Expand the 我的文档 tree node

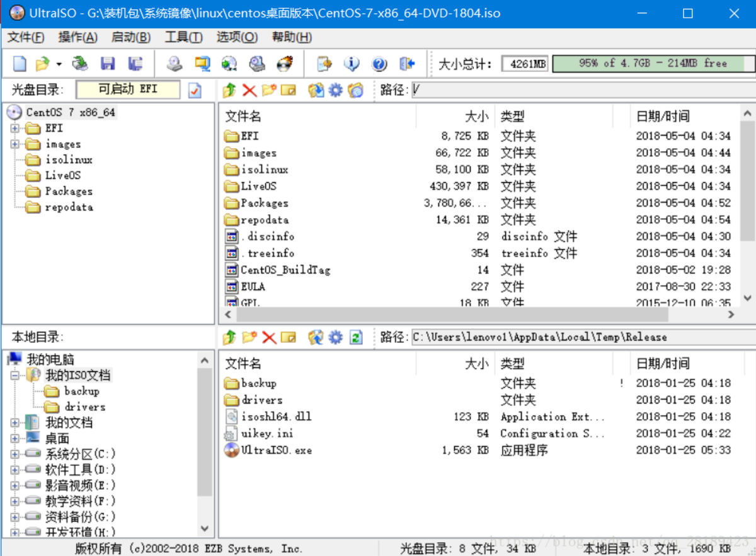[x=15, y=422]
